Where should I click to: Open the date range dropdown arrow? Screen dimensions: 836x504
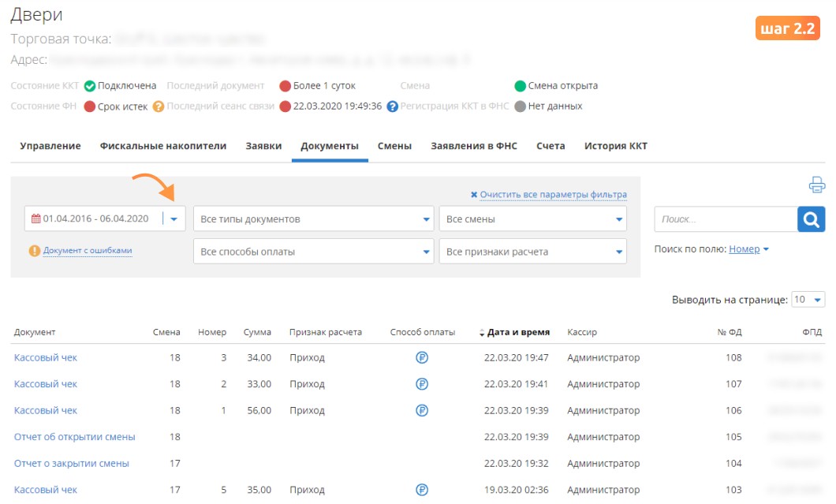click(174, 218)
